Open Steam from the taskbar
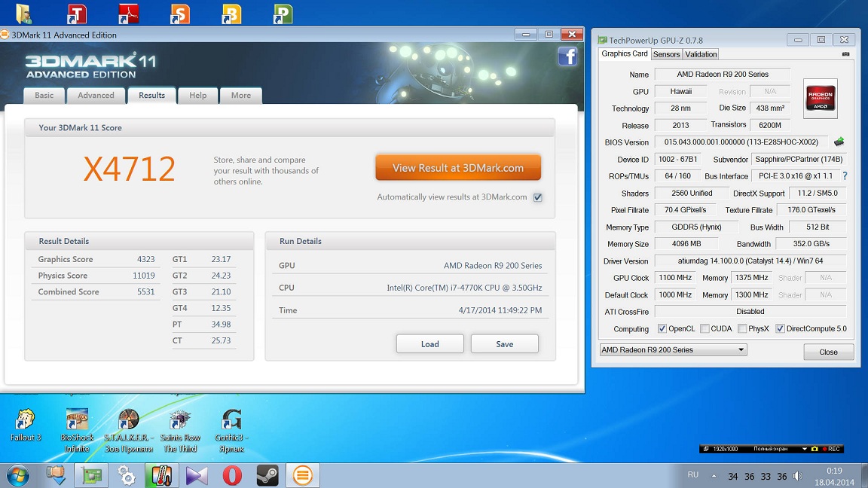The image size is (868, 488). tap(267, 475)
